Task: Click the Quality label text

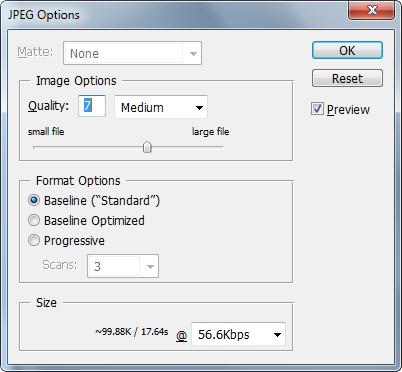Action: pyautogui.click(x=48, y=106)
